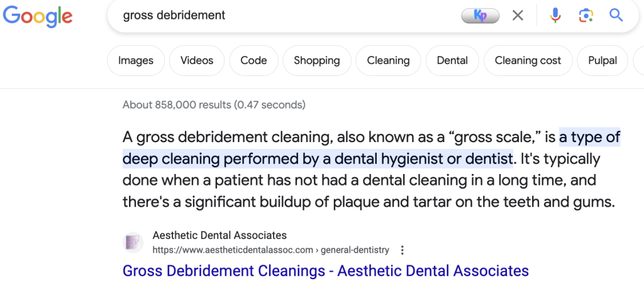Viewport: 644px width, 291px height.
Task: Open the three-dot menu beside the result URL
Action: (402, 250)
